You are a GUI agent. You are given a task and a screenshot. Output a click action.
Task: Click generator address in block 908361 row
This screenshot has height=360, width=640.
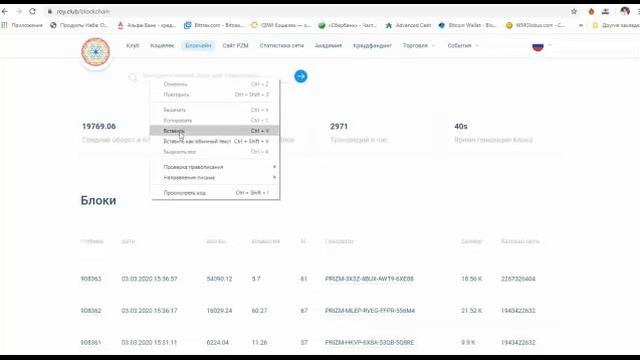point(369,342)
